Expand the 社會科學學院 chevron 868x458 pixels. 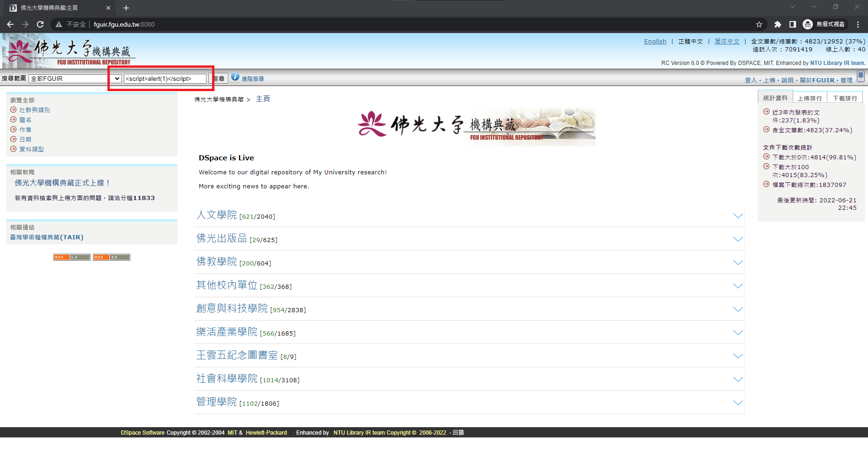[x=738, y=379]
